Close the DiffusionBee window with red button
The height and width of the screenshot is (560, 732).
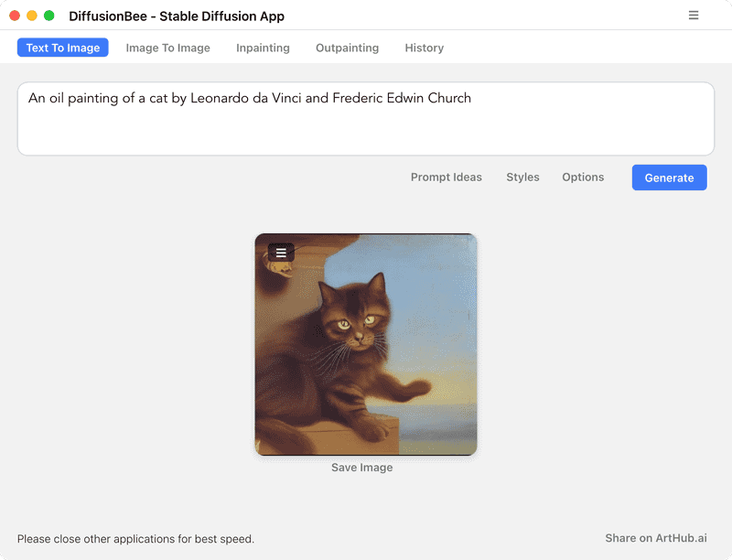coord(15,16)
